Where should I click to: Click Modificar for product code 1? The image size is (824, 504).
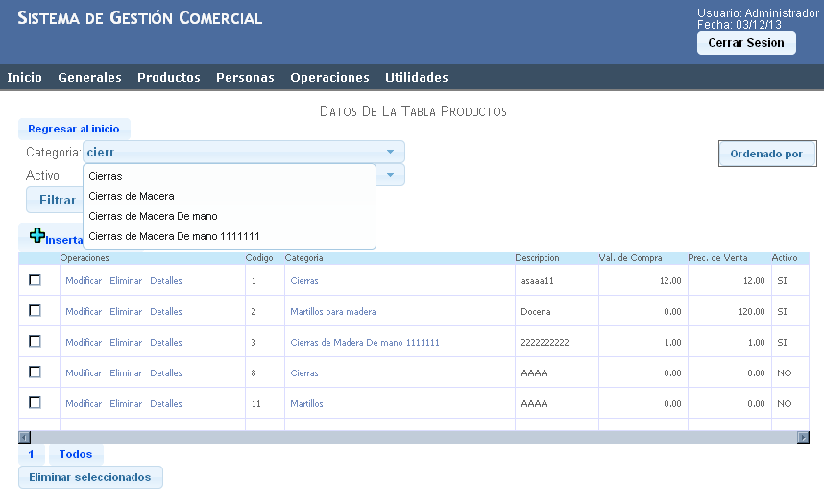point(84,281)
